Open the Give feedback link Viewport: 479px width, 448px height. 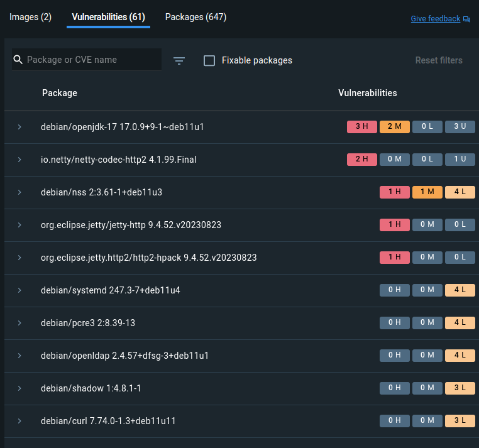point(435,19)
